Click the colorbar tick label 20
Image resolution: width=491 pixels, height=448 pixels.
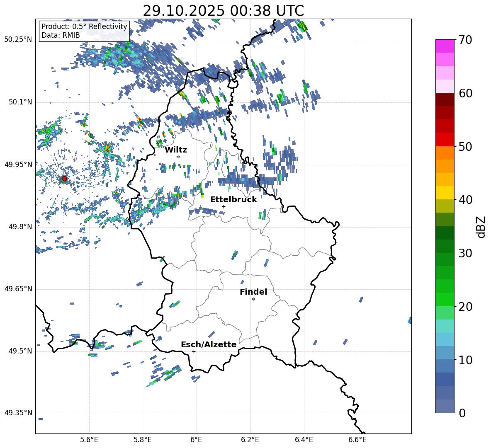coord(465,307)
